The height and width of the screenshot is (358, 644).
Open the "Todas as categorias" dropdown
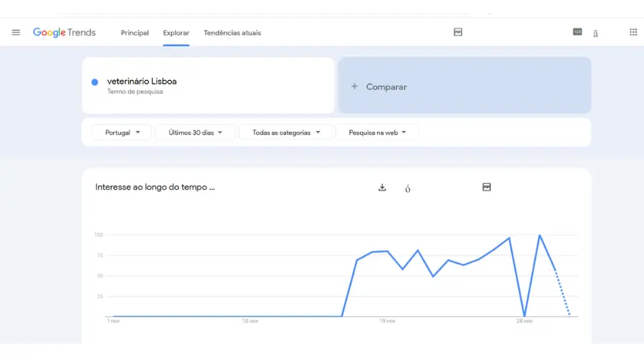(x=286, y=132)
